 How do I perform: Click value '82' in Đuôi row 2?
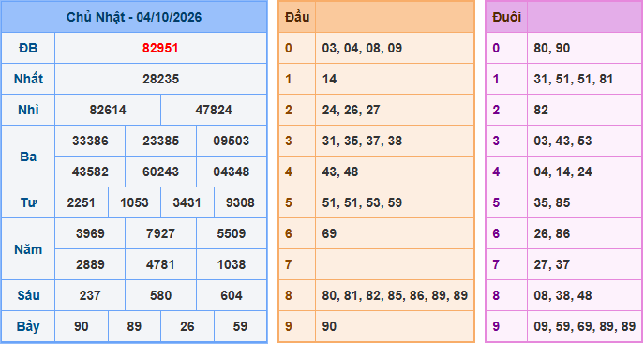(541, 110)
